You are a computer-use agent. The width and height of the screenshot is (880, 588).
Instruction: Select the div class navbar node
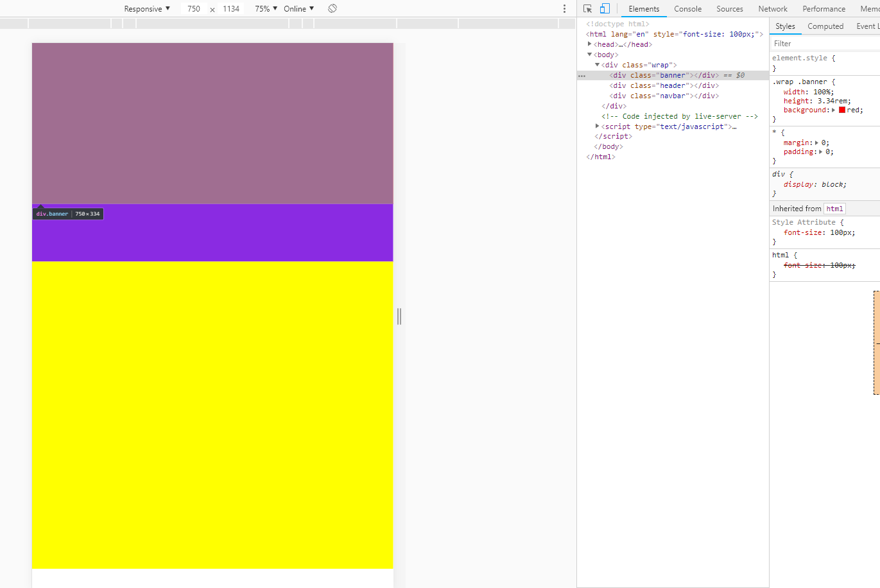click(x=664, y=96)
